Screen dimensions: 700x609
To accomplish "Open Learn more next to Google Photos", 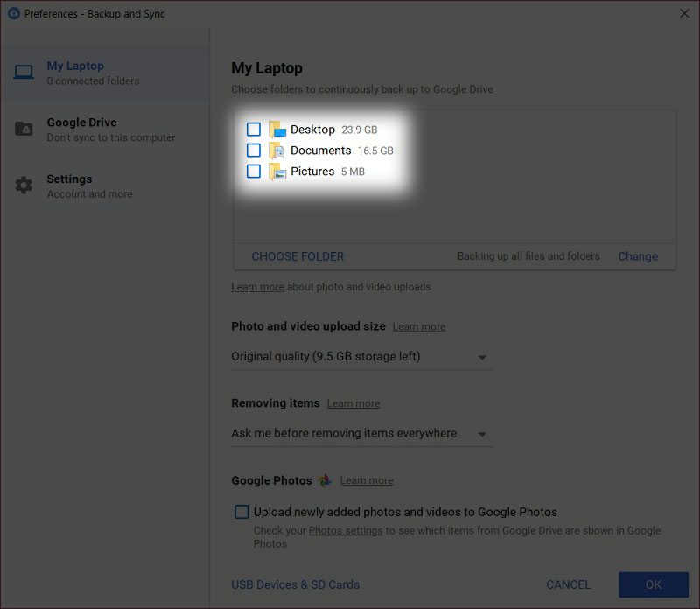I will (367, 480).
